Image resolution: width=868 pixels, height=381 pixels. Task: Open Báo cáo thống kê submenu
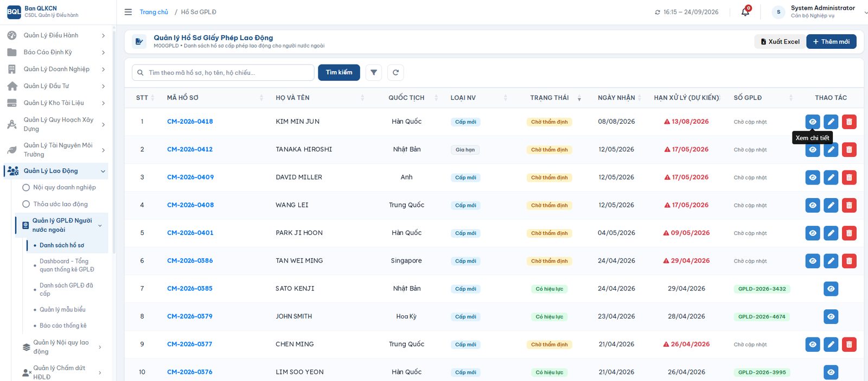coord(63,326)
